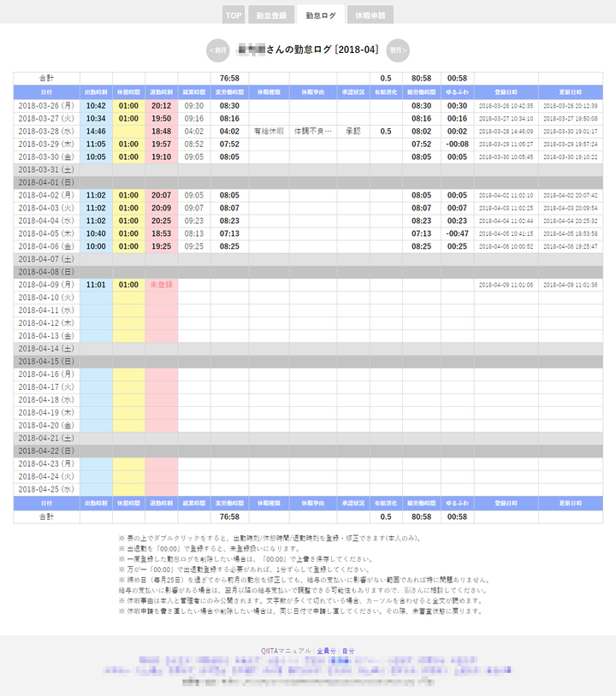
Task: Click the 未登録 cell on 2018-04-09
Action: tap(162, 285)
